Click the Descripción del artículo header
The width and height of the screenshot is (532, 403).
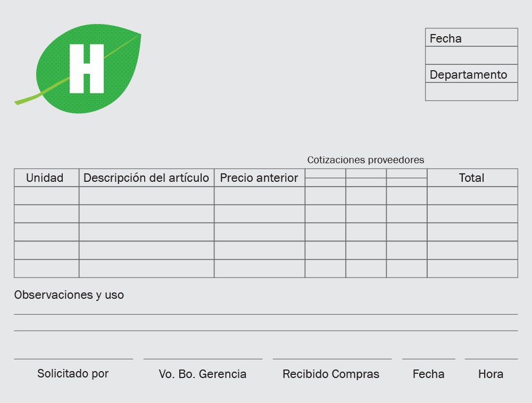point(147,178)
